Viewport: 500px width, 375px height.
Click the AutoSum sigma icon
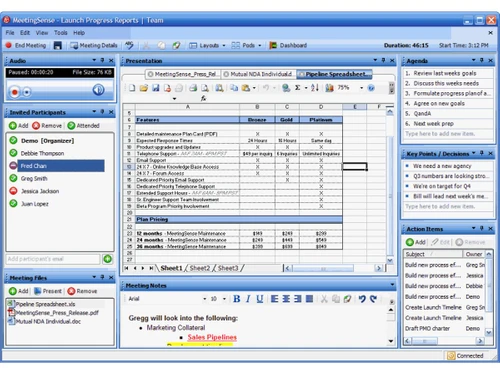pyautogui.click(x=297, y=88)
